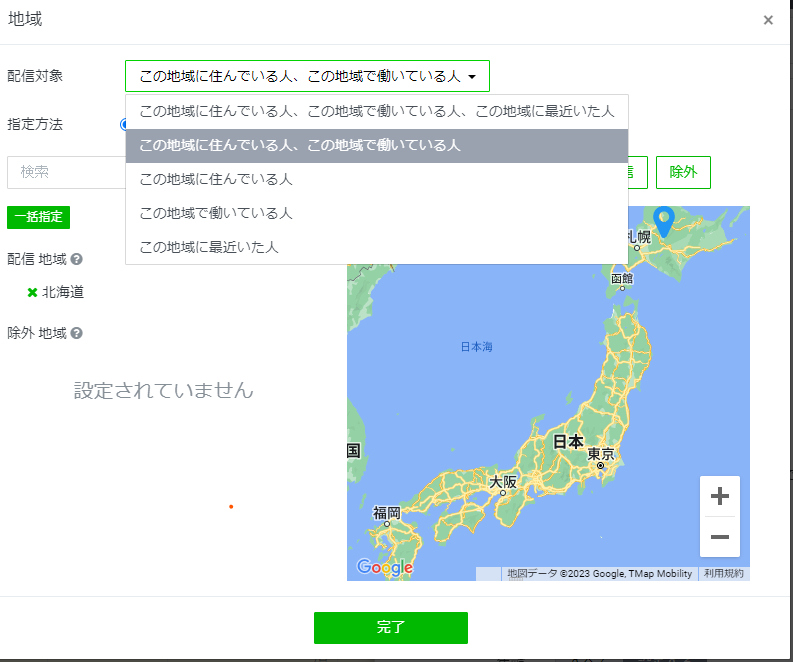Open the 利用規約 link on map
The image size is (793, 662).
(x=724, y=573)
